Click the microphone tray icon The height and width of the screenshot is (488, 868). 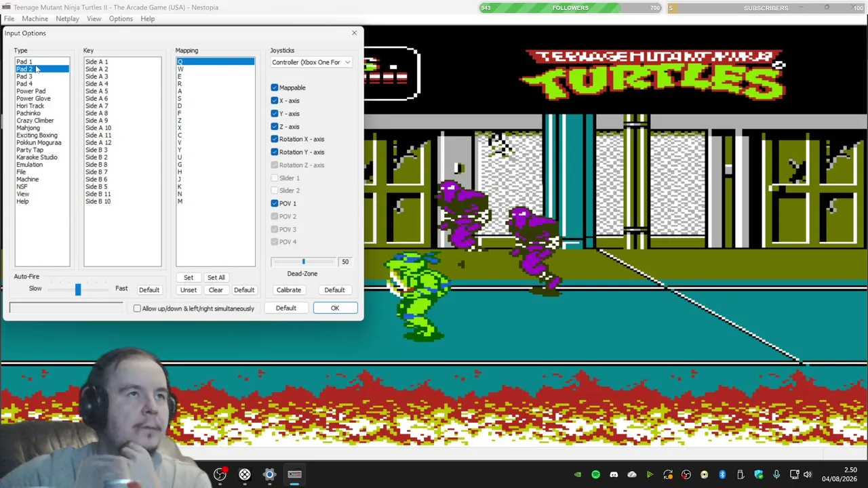click(x=776, y=474)
